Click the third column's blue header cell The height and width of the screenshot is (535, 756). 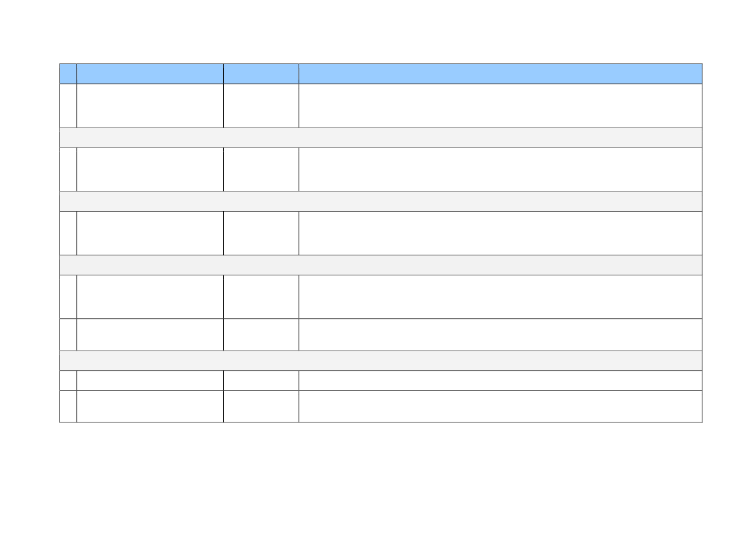click(x=261, y=74)
